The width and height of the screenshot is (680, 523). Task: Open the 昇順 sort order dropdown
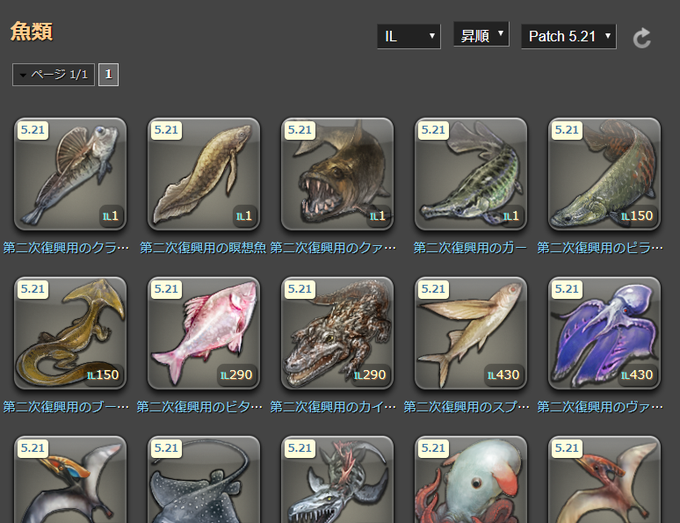tap(481, 34)
